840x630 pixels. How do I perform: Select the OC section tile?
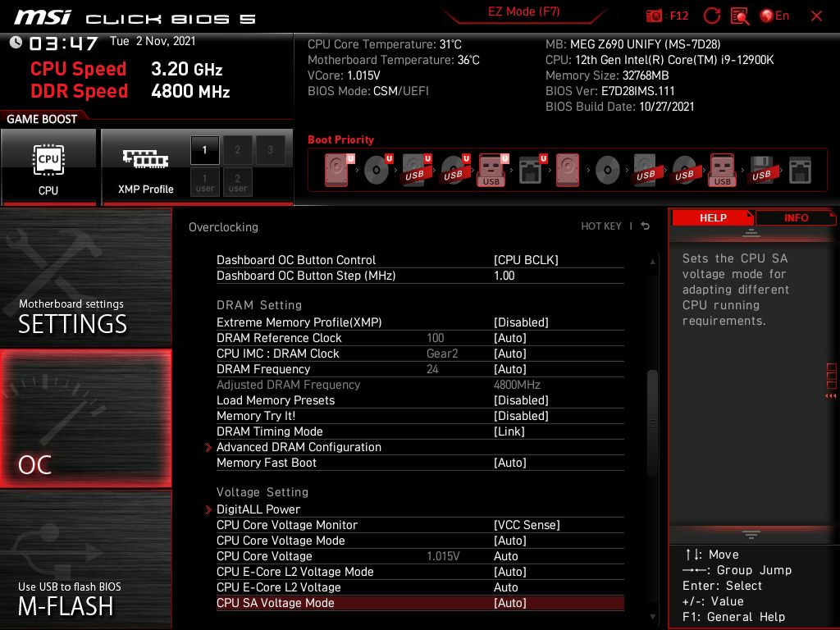click(x=85, y=418)
